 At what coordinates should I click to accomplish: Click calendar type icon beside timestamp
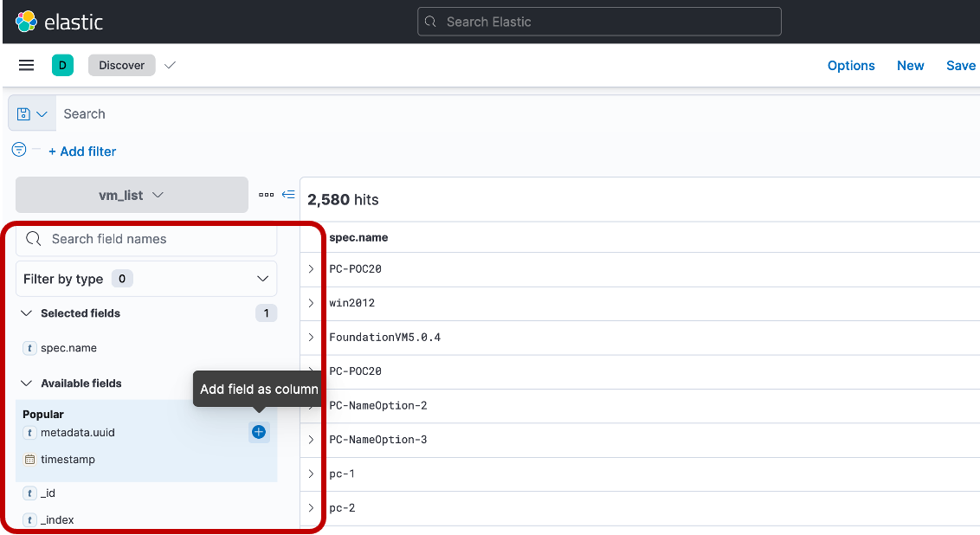29,460
